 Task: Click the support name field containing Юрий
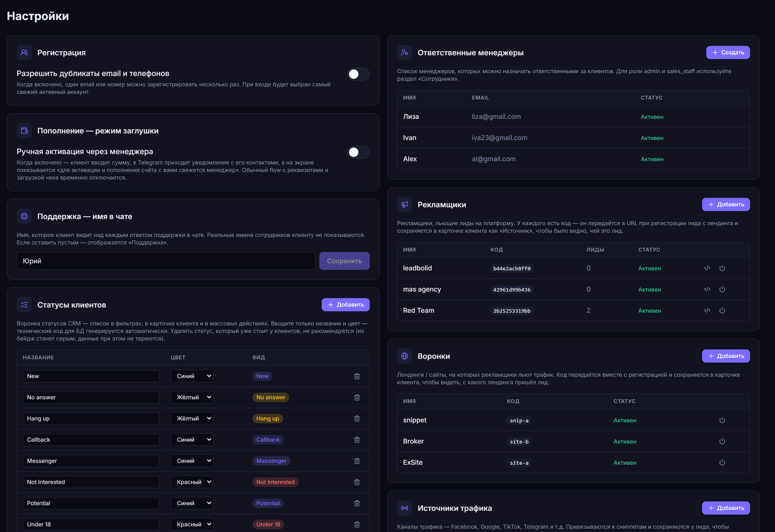[x=166, y=261]
